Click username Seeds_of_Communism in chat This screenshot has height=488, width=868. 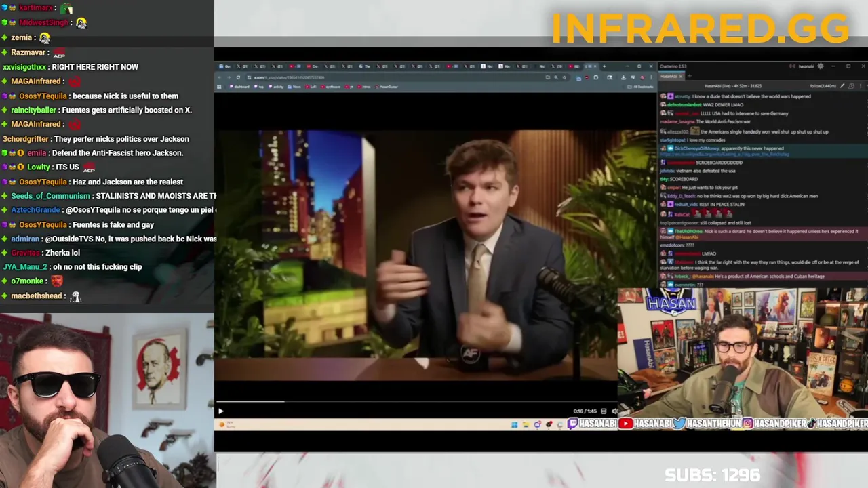click(50, 196)
